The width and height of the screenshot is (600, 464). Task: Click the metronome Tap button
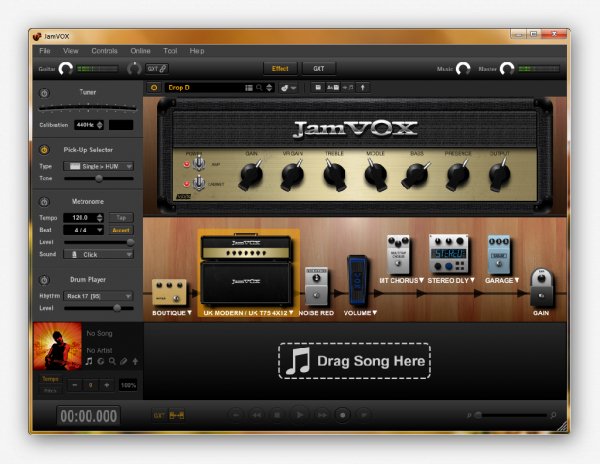121,218
